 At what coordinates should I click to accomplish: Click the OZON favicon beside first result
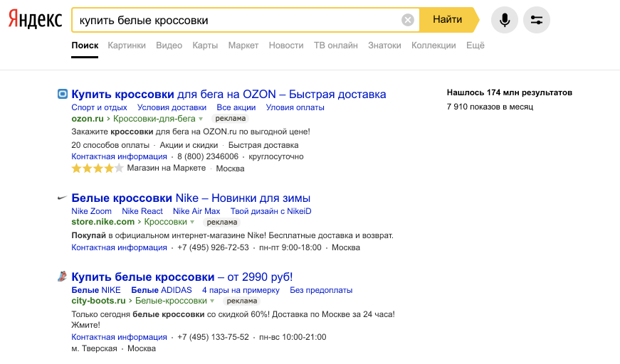point(62,94)
